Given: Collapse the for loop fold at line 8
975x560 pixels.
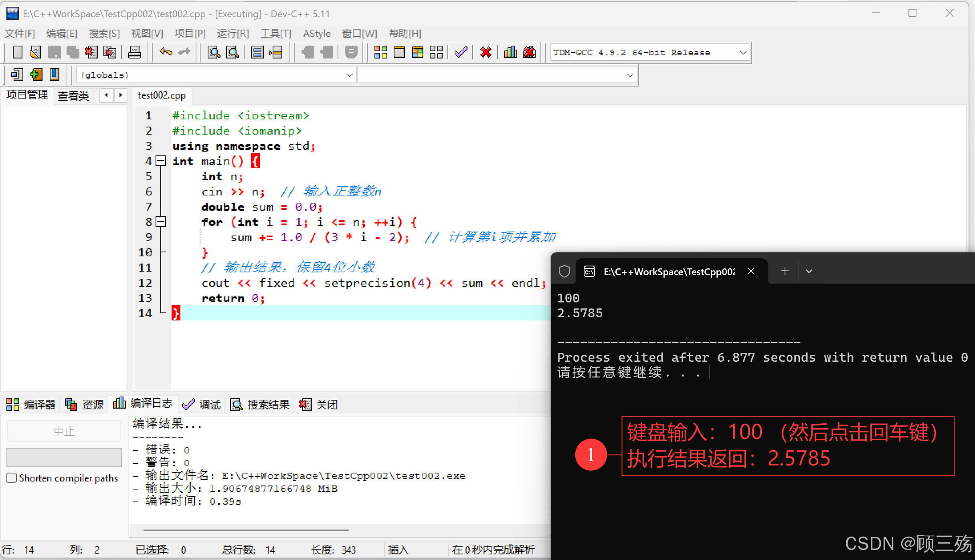Looking at the screenshot, I should click(x=161, y=222).
